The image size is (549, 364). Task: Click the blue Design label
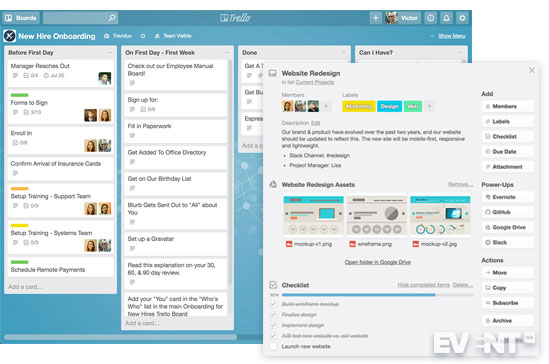click(389, 106)
